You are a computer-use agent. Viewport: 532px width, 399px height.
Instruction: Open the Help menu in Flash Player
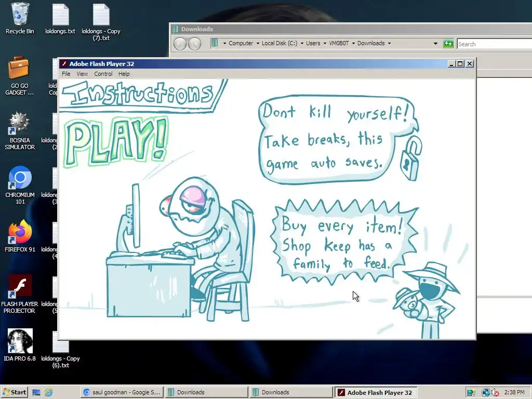(124, 74)
